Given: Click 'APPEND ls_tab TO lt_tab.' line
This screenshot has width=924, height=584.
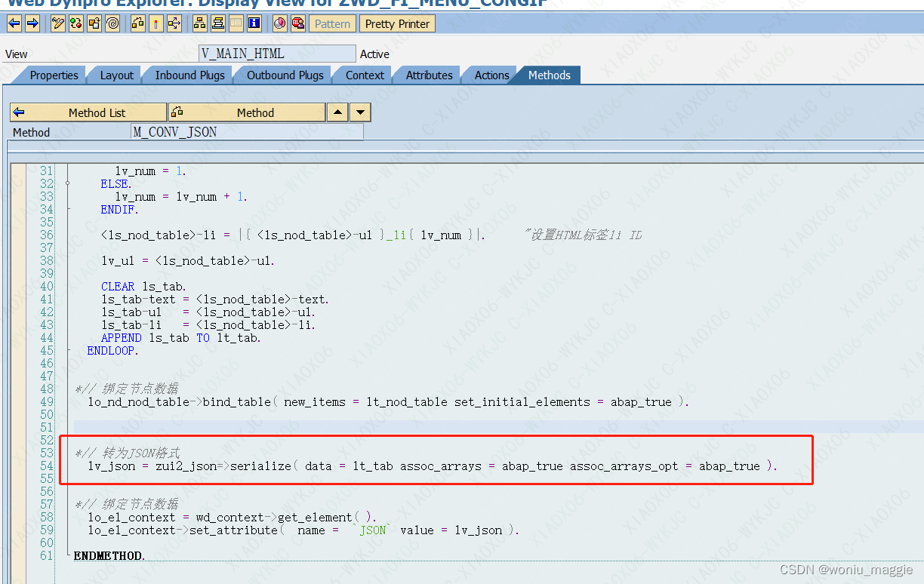Looking at the screenshot, I should pyautogui.click(x=181, y=338).
